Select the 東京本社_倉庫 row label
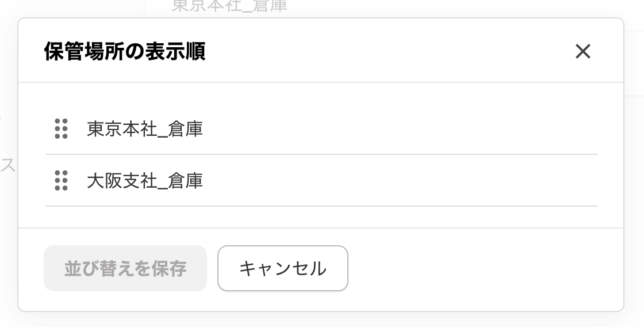Screen dimensions: 644x327 (x=145, y=129)
